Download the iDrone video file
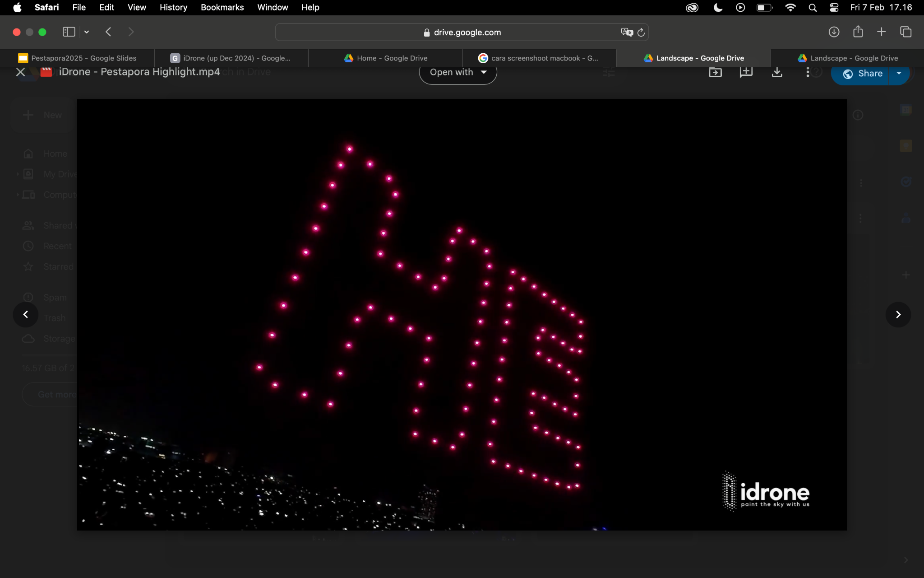Viewport: 924px width, 578px height. click(776, 72)
